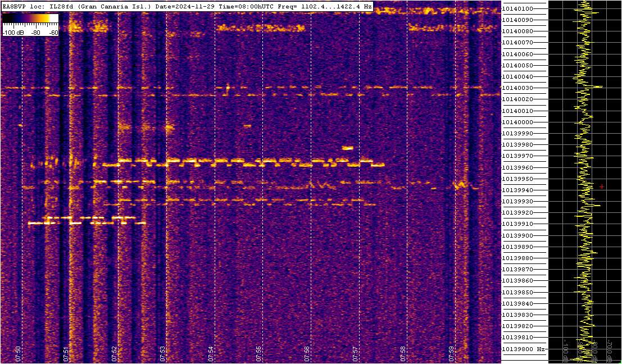Select the 10139830 frequency label
Viewport: 622px width, 364px height.
517,315
